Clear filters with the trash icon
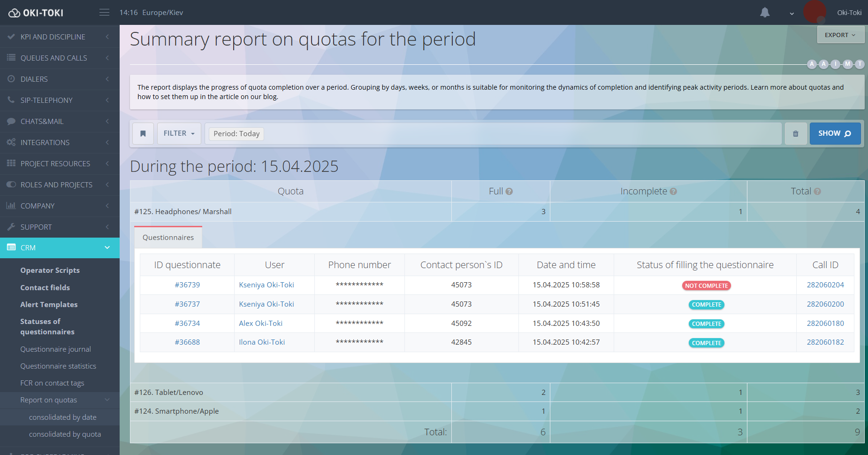 click(795, 134)
